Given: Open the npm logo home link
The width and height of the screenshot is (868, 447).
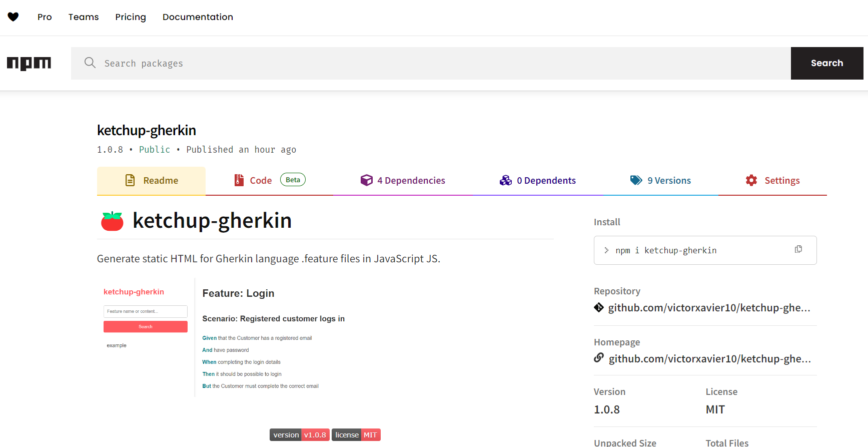Looking at the screenshot, I should 29,64.
